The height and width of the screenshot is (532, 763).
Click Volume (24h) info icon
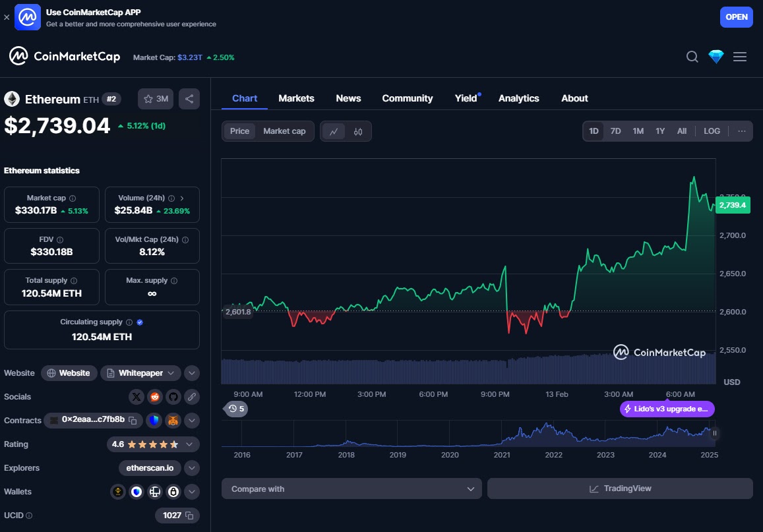pyautogui.click(x=171, y=198)
